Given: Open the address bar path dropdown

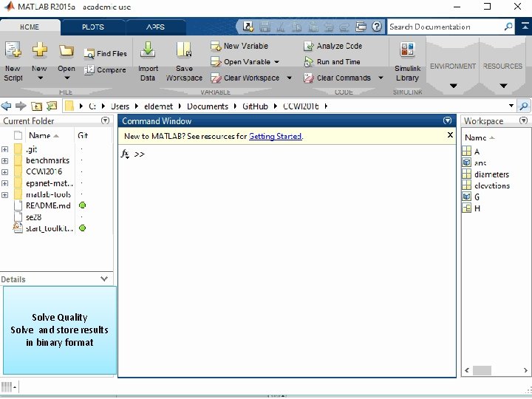Looking at the screenshot, I should (x=511, y=106).
